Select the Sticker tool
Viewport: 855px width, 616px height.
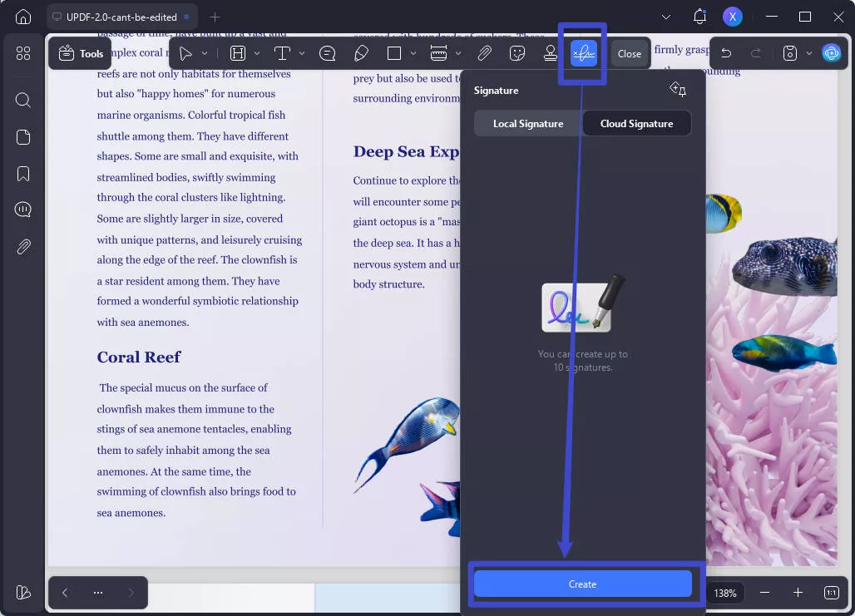pyautogui.click(x=517, y=53)
